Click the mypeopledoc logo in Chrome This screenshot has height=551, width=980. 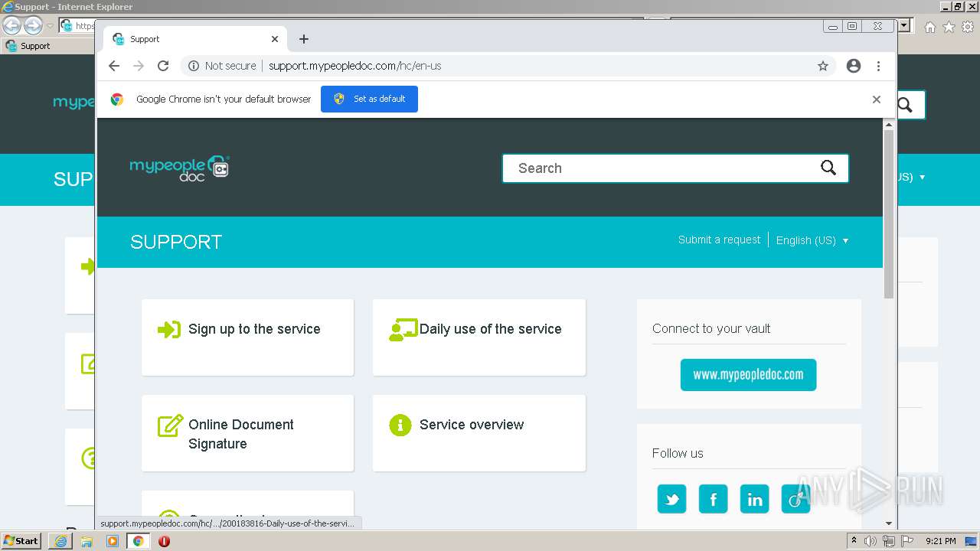180,168
